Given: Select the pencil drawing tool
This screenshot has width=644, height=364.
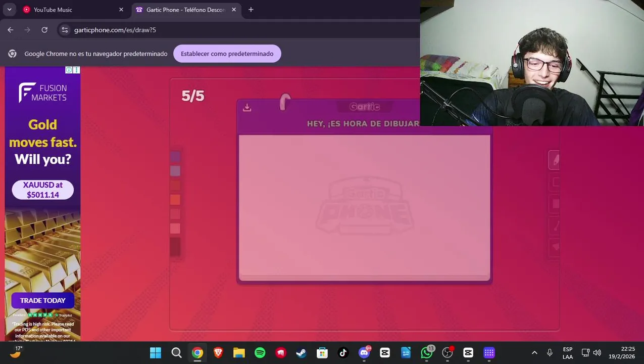Looking at the screenshot, I should click(x=555, y=160).
